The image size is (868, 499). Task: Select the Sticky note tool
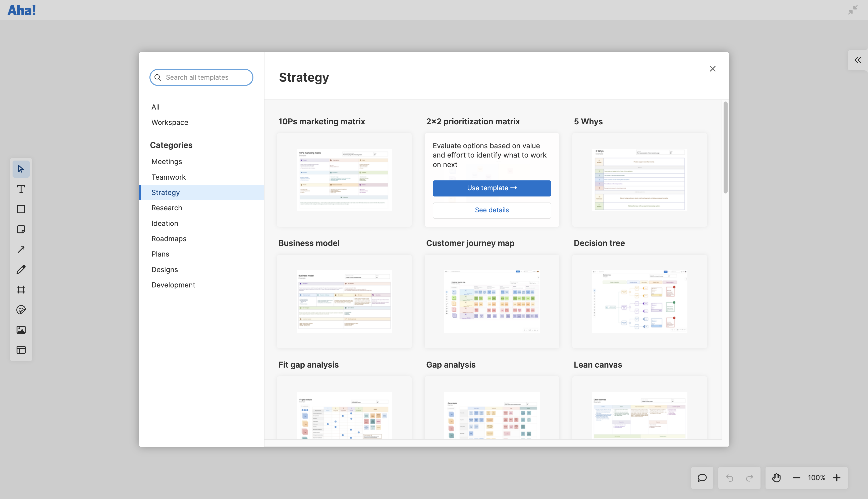(x=21, y=229)
